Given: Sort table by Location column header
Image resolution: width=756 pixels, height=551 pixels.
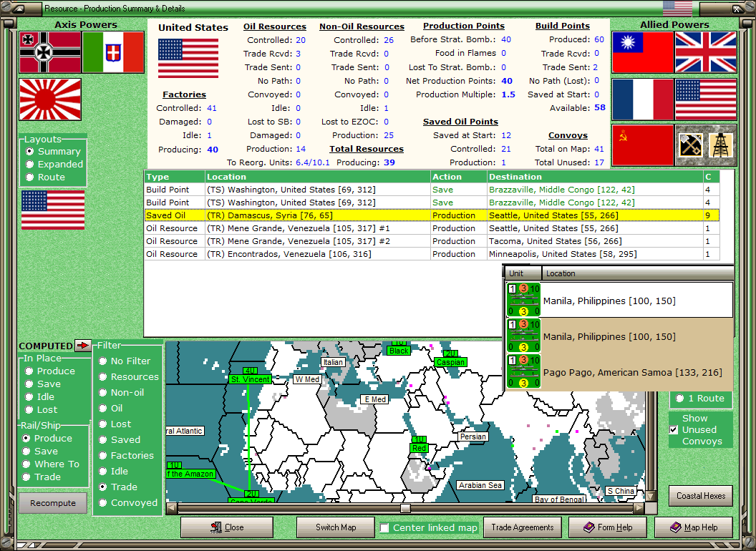Looking at the screenshot, I should point(318,177).
